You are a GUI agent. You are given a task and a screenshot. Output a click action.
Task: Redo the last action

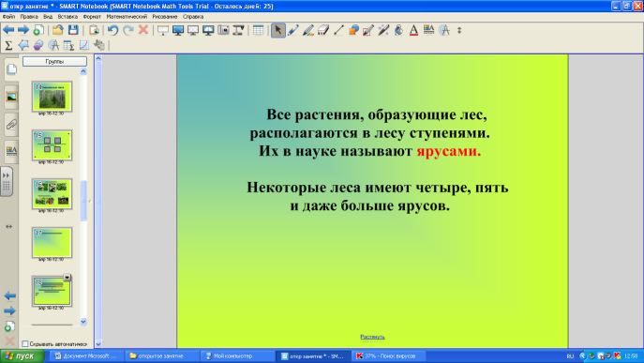click(x=128, y=30)
